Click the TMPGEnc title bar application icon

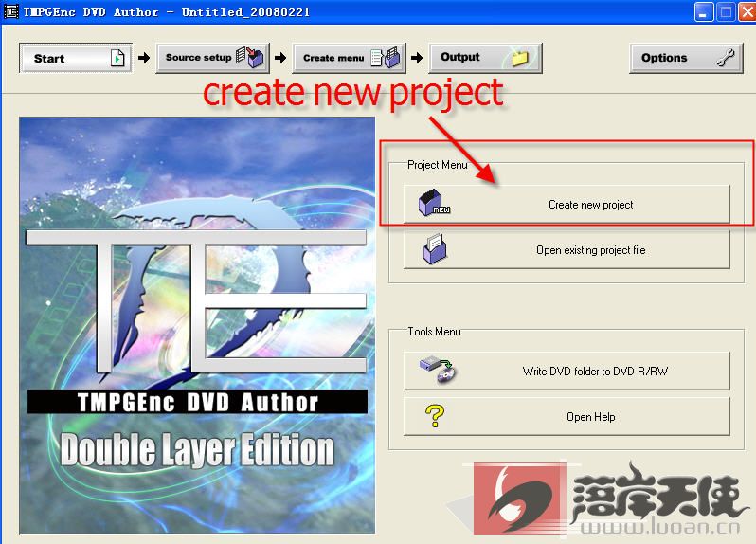pyautogui.click(x=10, y=11)
